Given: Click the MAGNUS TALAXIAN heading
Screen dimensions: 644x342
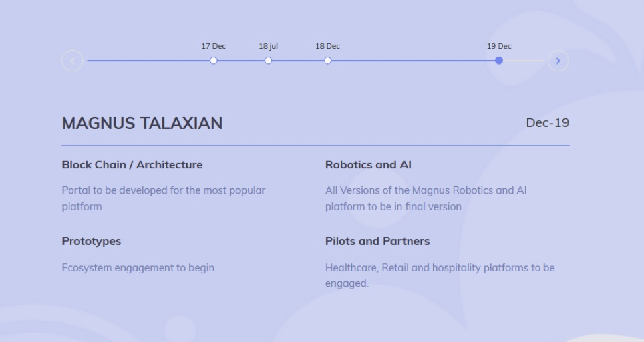Looking at the screenshot, I should pyautogui.click(x=142, y=123).
